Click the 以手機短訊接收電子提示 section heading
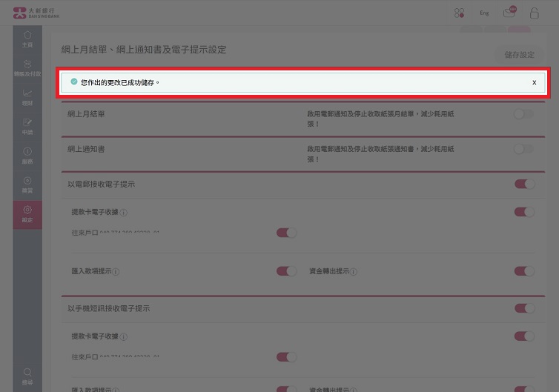Image resolution: width=559 pixels, height=392 pixels. coord(109,308)
